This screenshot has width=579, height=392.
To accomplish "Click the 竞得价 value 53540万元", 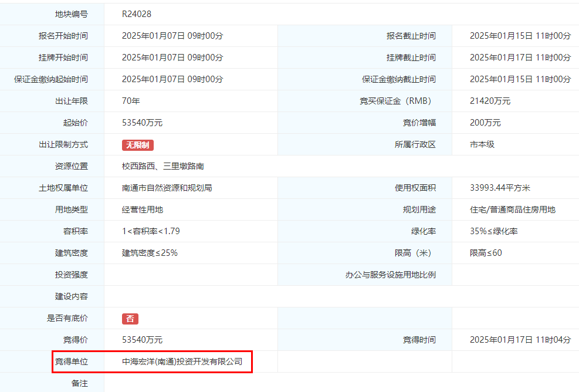I will 142,340.
